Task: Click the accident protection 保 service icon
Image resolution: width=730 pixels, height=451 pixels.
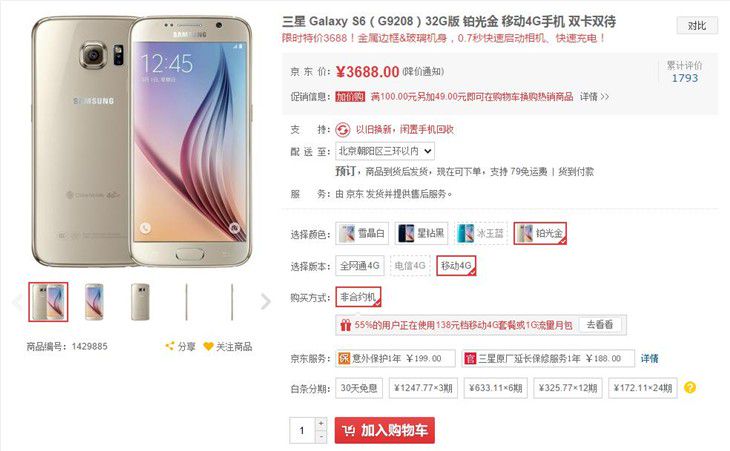Action: click(344, 358)
